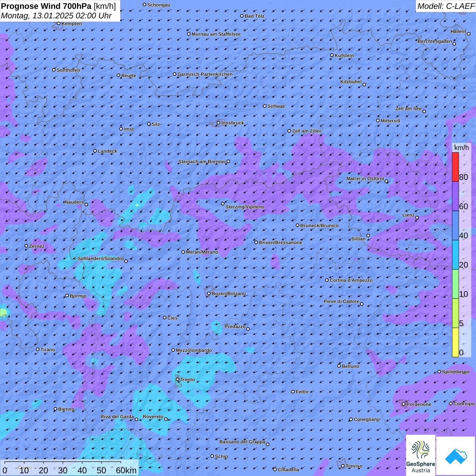
Task: Click the Kempten city marker
Action: click(59, 23)
